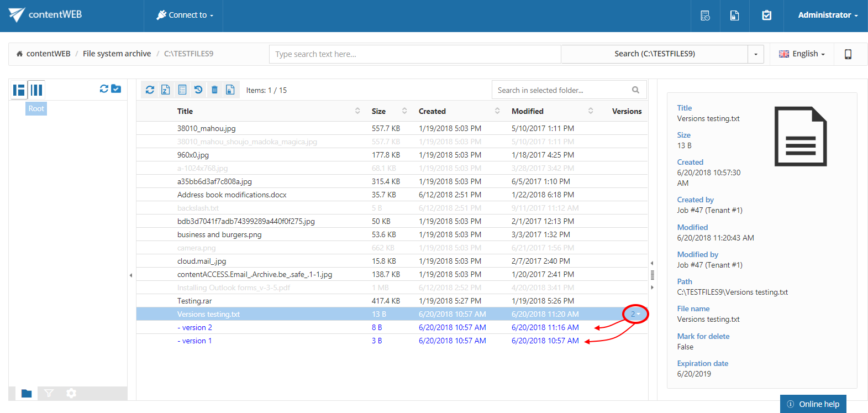The width and height of the screenshot is (868, 413).
Task: Click Search (C:\TESTFILES9) button
Action: [655, 54]
